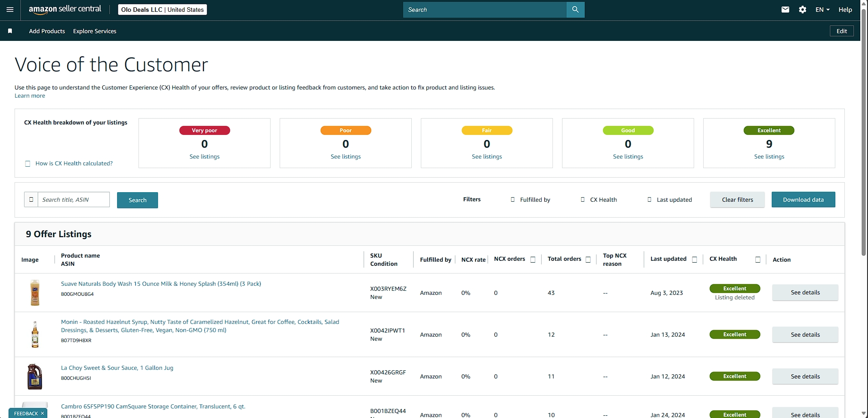
Task: Click the Edit button in the bookmarks bar
Action: (x=842, y=31)
